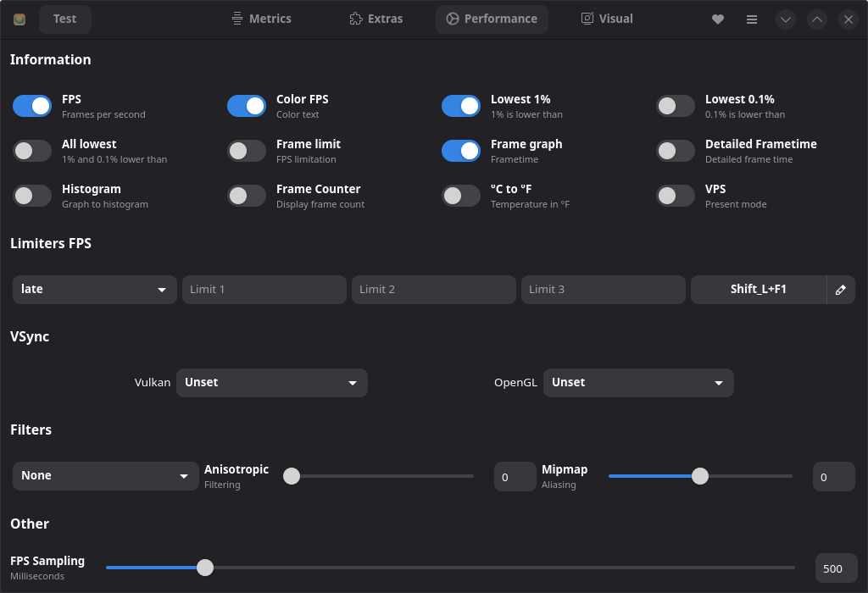Click the up chevron header button
Viewport: 868px width, 593px height.
816,19
